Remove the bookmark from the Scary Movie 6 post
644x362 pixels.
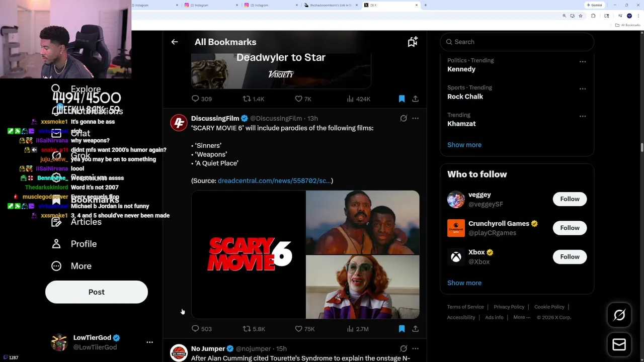(x=401, y=329)
